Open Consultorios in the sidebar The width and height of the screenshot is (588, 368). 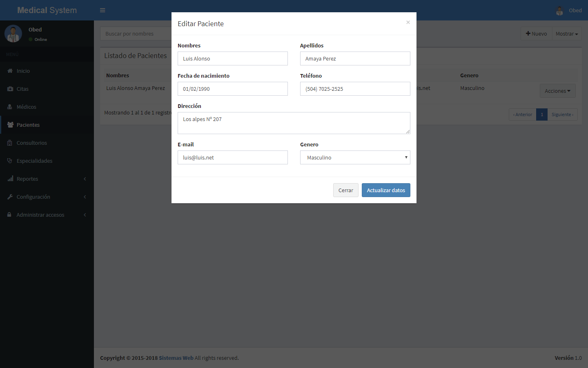[47, 143]
